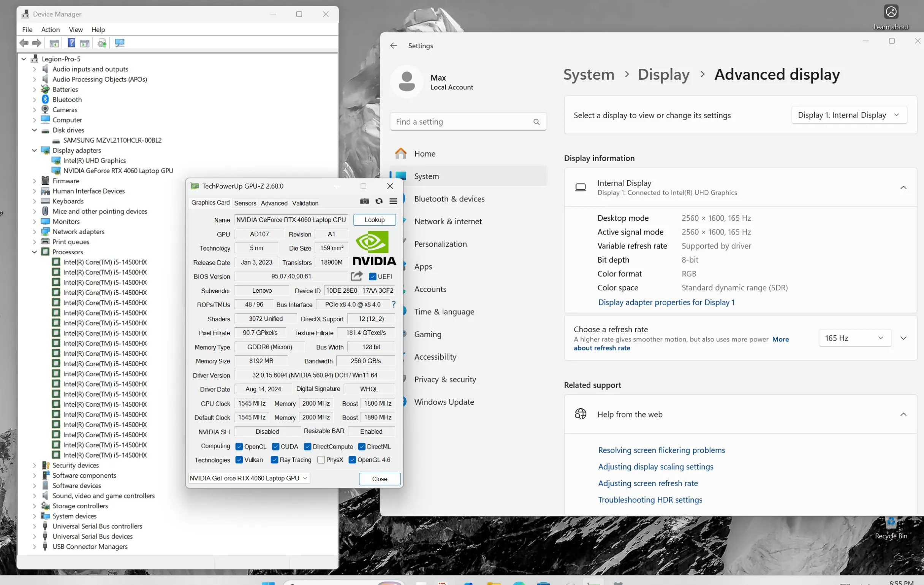Click the blue Help toolbar icon
The image size is (924, 585).
71,43
